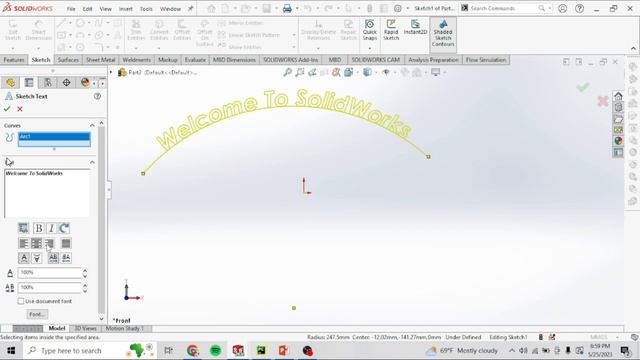Screen dimensions: 640x360
Task: Toggle Italic text formatting
Action: pos(51,228)
